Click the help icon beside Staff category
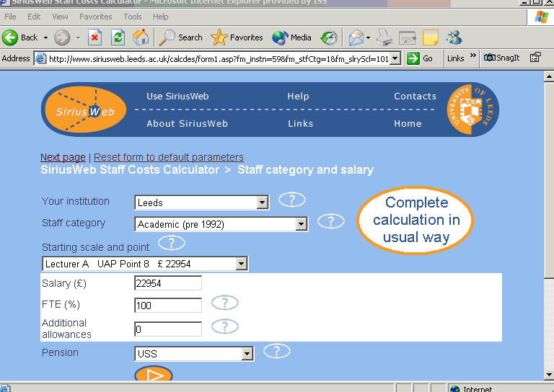 coord(330,222)
